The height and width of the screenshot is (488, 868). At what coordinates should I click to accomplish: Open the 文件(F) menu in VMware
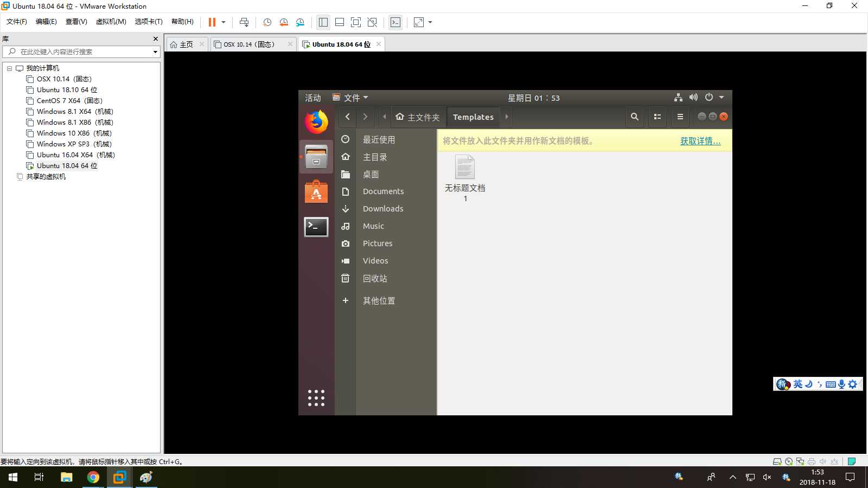click(16, 22)
